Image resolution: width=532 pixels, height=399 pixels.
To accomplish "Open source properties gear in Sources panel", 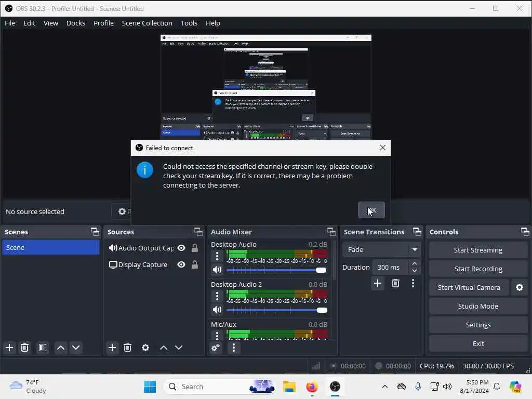I will click(x=145, y=348).
